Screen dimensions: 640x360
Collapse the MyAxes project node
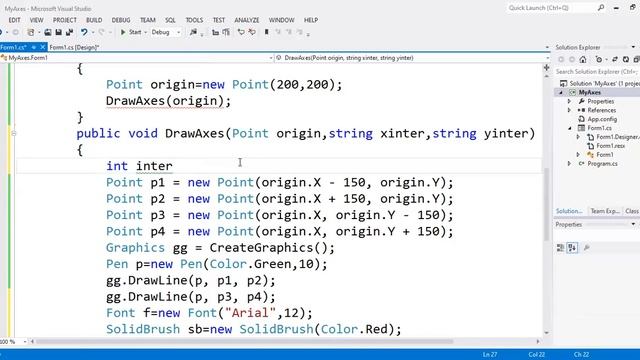click(561, 93)
